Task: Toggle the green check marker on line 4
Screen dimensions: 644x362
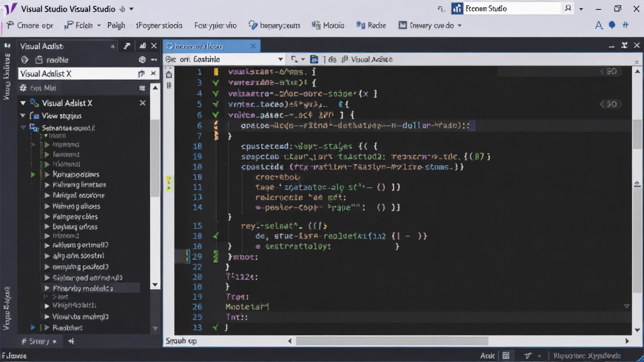Action: (216, 94)
